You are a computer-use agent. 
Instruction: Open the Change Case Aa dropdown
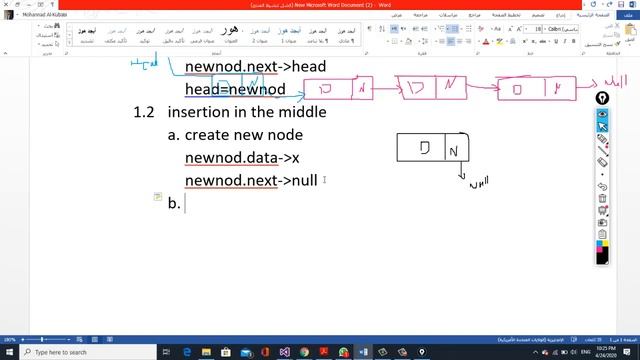tap(496, 29)
